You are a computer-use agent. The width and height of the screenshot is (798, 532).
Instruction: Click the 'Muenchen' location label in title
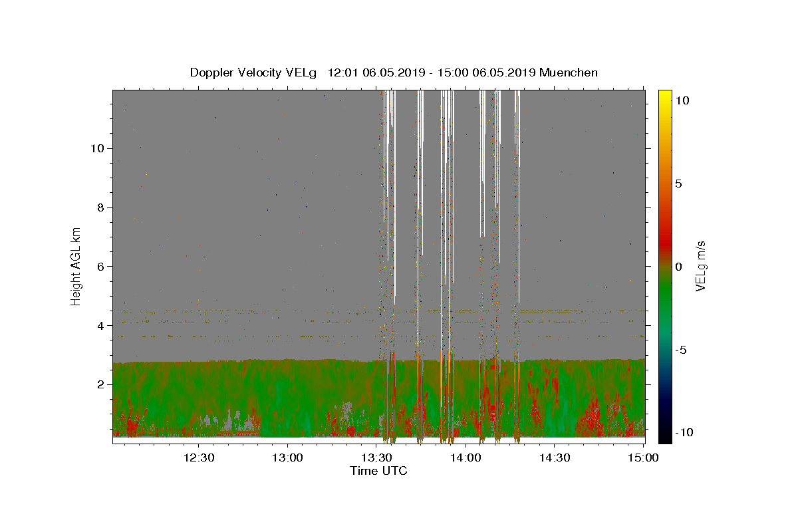click(x=569, y=72)
